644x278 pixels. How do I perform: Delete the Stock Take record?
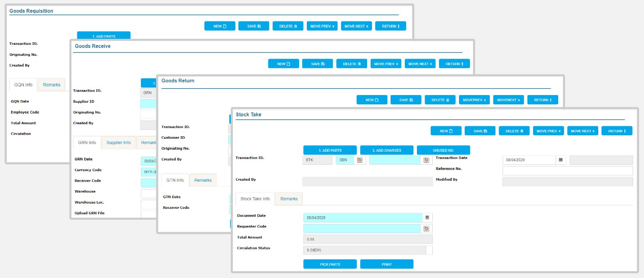click(514, 131)
